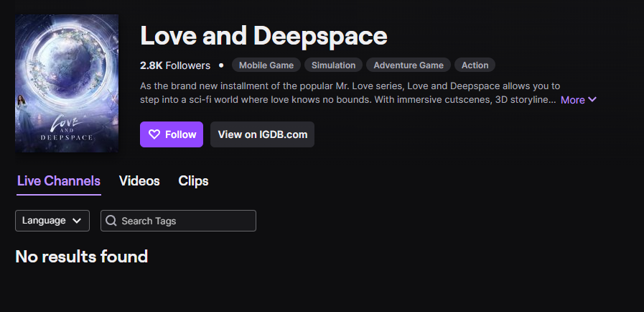The image size is (644, 312).
Task: Click the Love and Deepspace cover art
Action: tap(67, 83)
